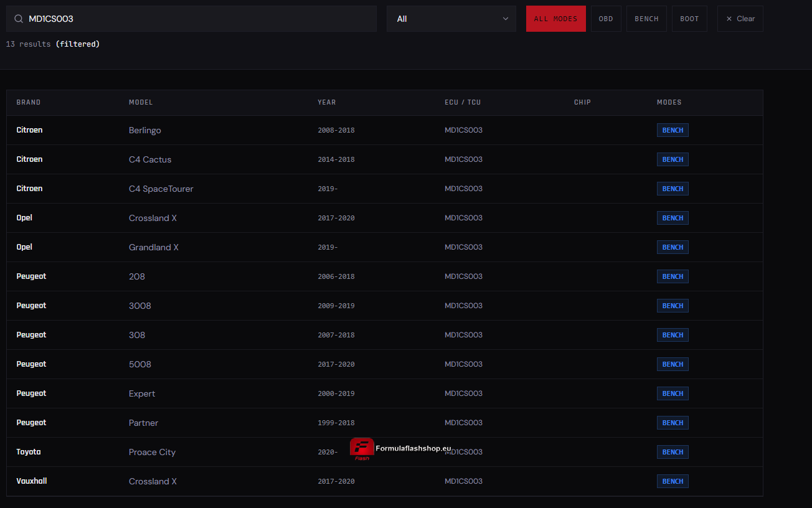
Task: Select the 3008 model cell
Action: click(x=140, y=306)
